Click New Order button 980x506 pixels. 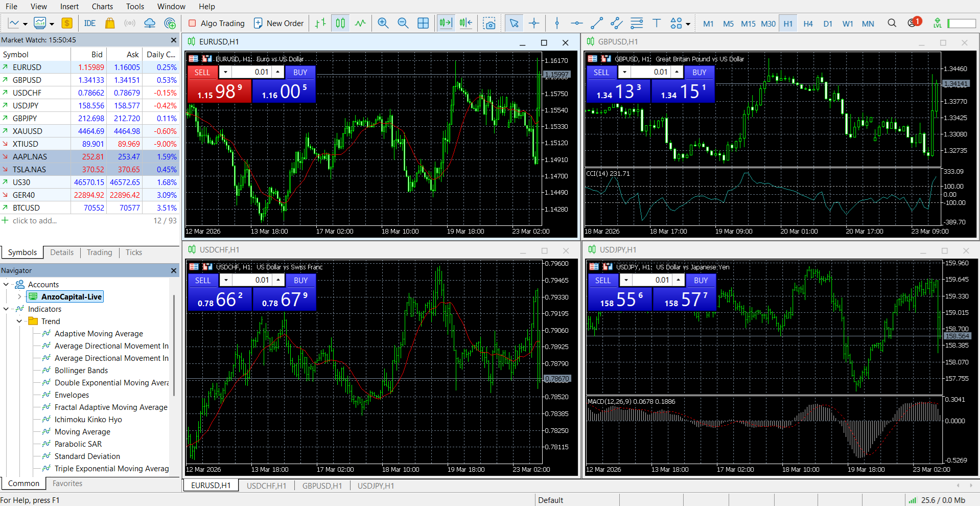pos(279,23)
